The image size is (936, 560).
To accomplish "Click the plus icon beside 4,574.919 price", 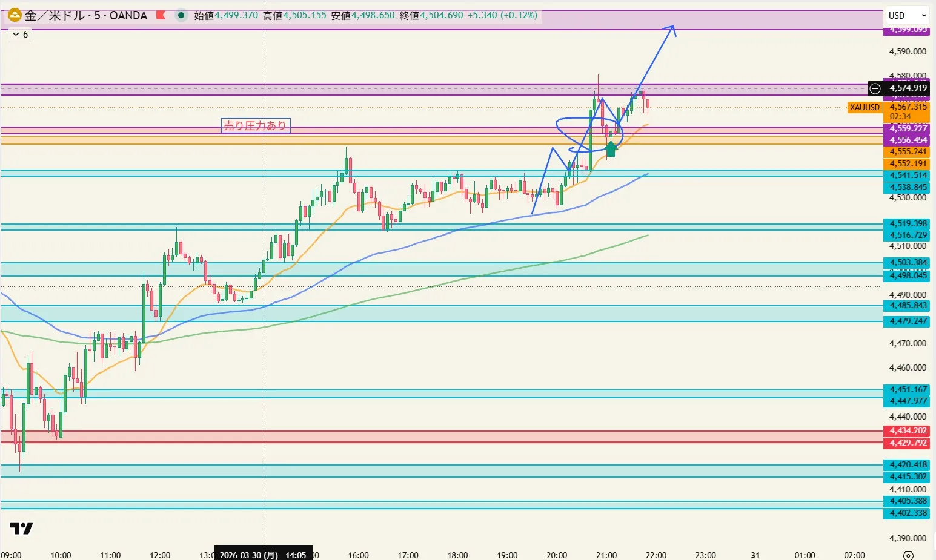I will point(875,88).
